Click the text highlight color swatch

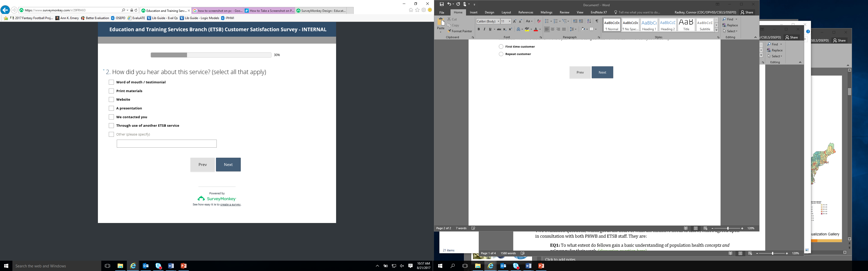point(527,29)
